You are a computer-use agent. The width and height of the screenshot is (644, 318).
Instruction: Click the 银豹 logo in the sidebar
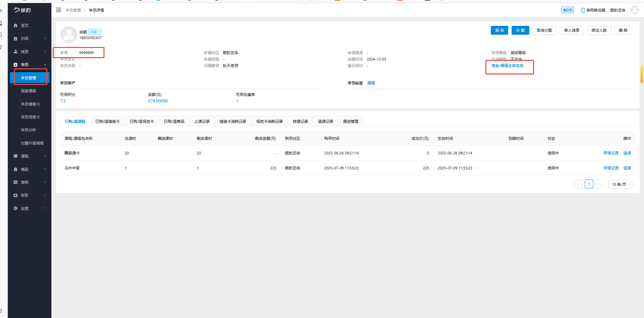[x=22, y=10]
